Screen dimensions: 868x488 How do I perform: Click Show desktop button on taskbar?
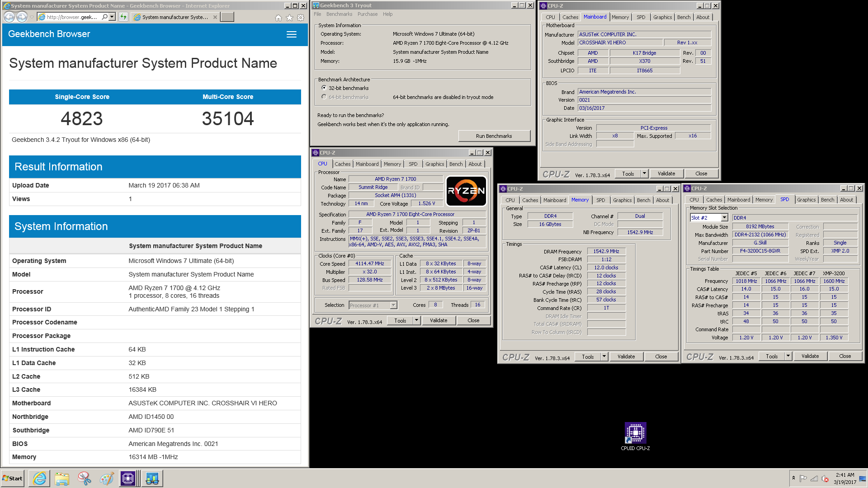coord(863,479)
